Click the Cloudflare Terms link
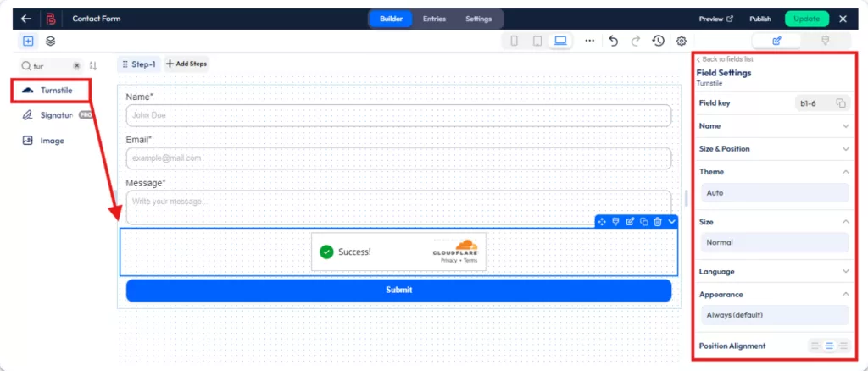868x371 pixels. (470, 261)
